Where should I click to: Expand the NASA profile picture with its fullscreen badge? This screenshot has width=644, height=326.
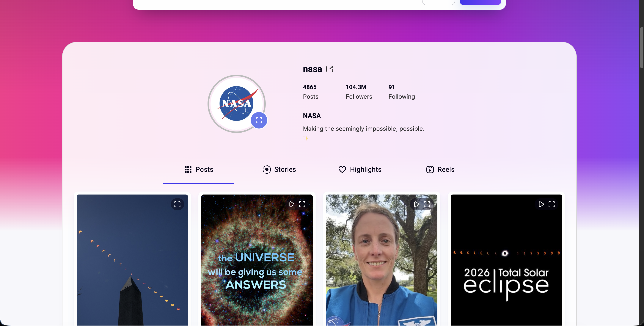pos(259,120)
